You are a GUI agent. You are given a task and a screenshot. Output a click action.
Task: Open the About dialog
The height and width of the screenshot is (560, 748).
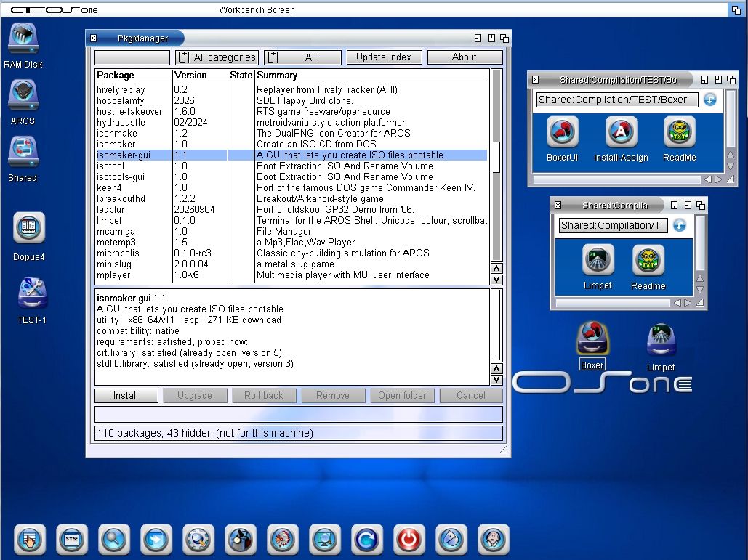pyautogui.click(x=465, y=57)
